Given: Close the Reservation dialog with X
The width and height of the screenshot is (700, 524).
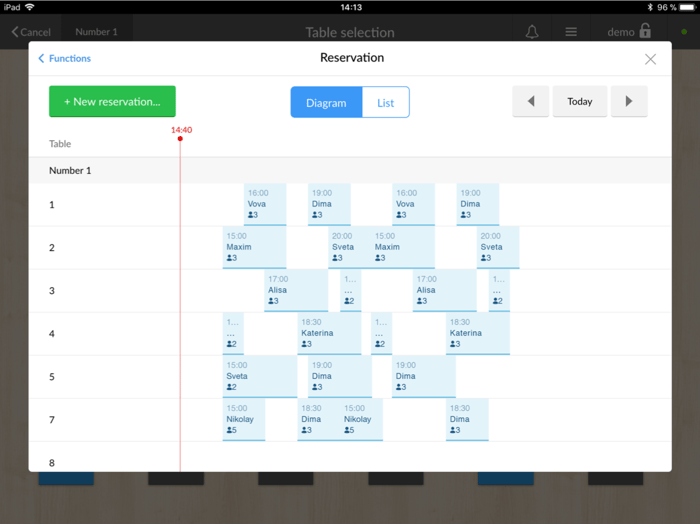Looking at the screenshot, I should click(650, 59).
